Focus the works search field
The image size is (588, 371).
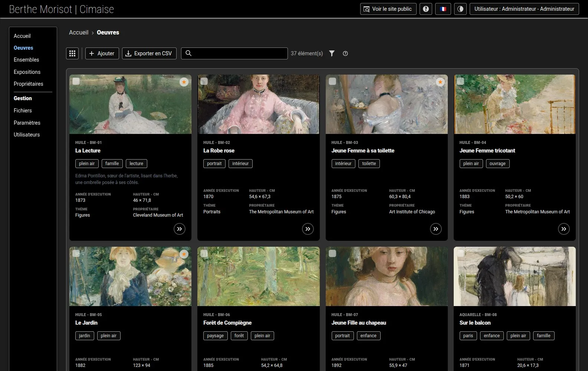point(234,53)
